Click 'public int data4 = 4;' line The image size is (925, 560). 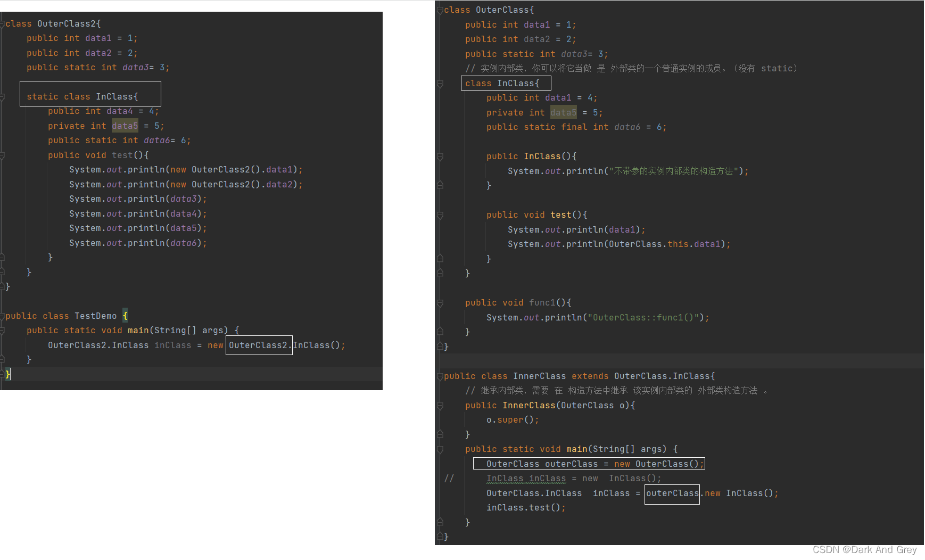tap(103, 111)
